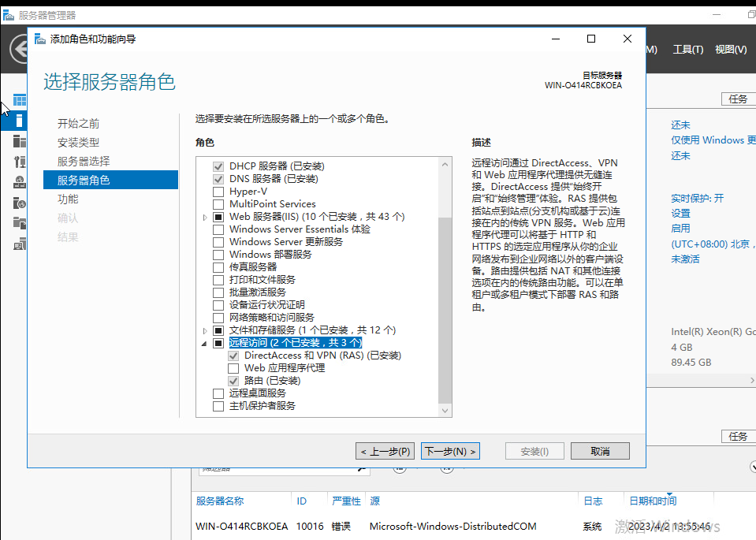Viewport: 756px width, 540px height.
Task: Expand the 文件和存储服务 tree node
Action: click(x=205, y=330)
